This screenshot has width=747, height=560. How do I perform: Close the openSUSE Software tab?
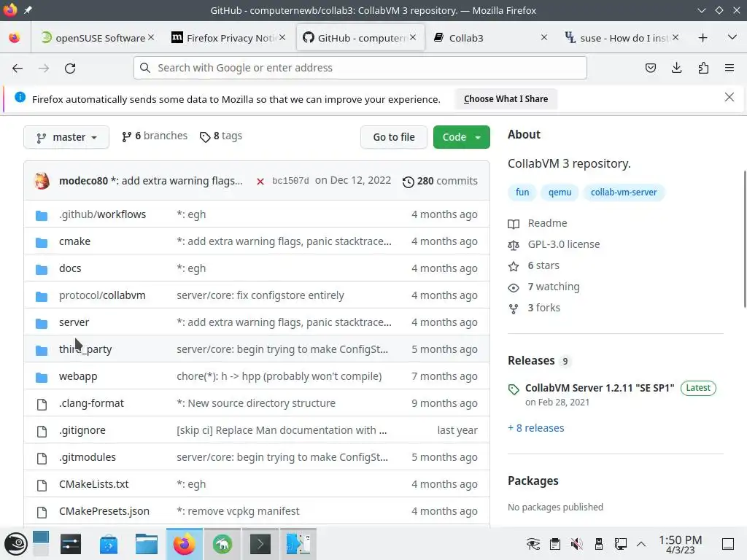pos(151,37)
